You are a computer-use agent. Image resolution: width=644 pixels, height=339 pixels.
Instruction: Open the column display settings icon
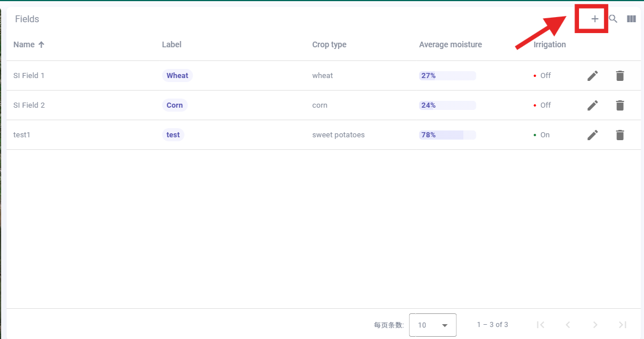click(631, 19)
